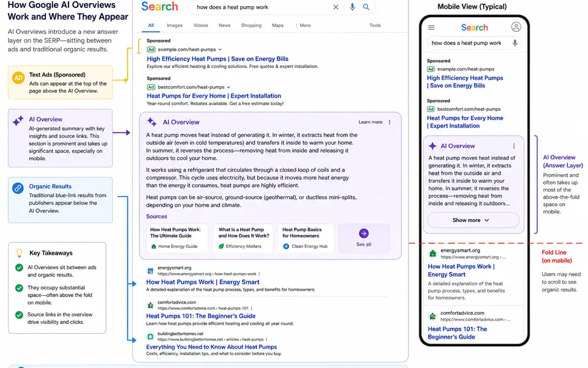Switch to the Images tab

175,25
